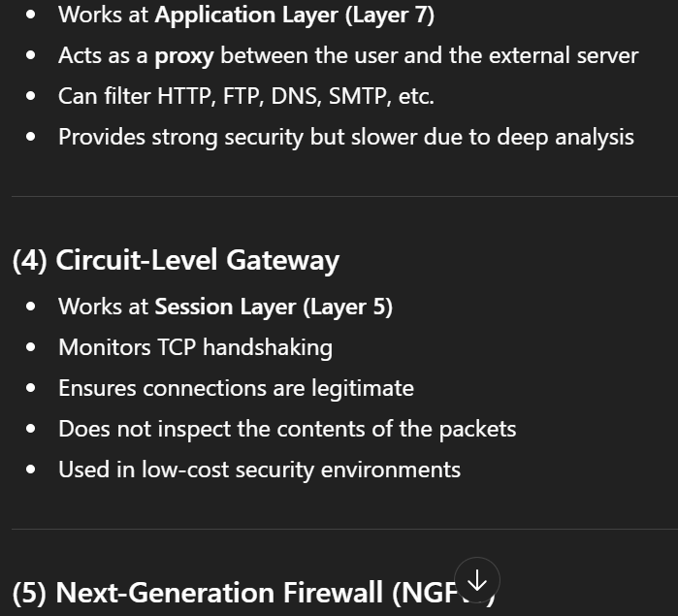Click the bold text 'Application Layer (Layer 7)'
Viewport: 678px width, 616px height.
tap(295, 16)
